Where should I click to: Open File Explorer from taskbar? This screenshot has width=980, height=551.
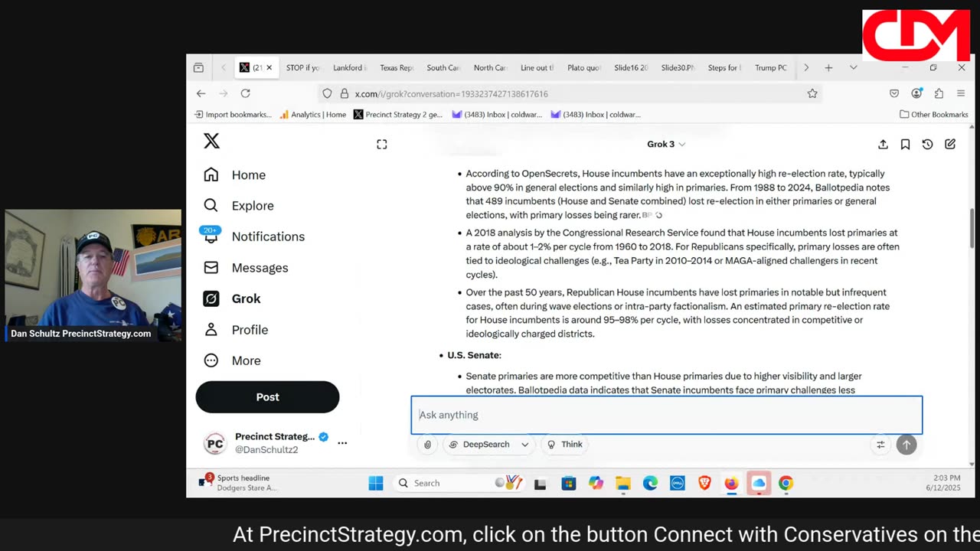coord(623,483)
